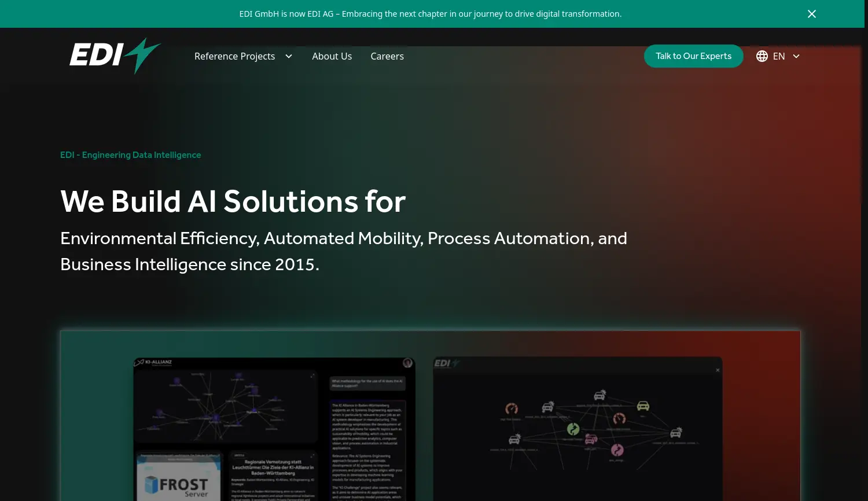This screenshot has width=868, height=501.
Task: Click the announcement banner text
Action: 430,14
